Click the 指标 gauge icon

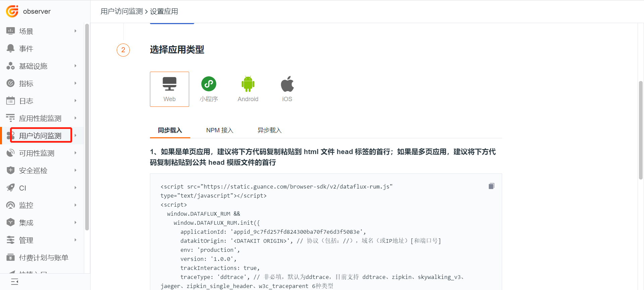pos(11,83)
